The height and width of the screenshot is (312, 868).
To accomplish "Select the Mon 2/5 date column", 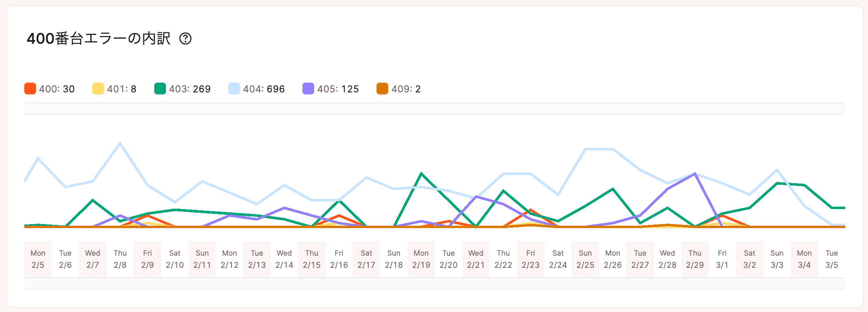I will click(x=38, y=259).
